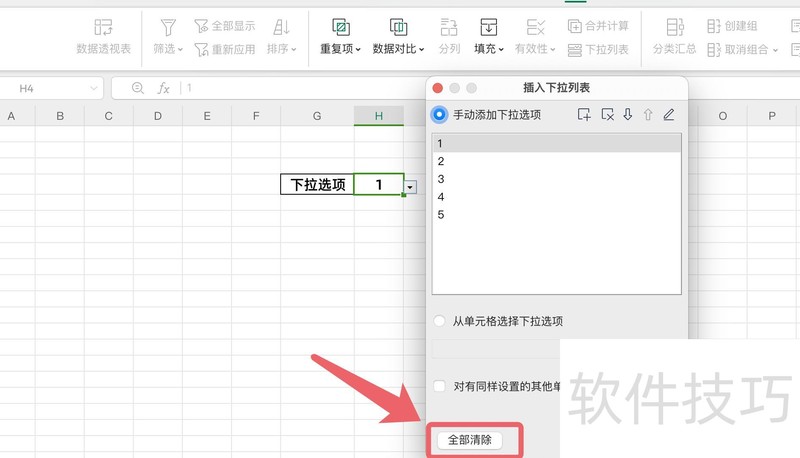This screenshot has height=458, width=800.
Task: Expand the 数据对比 dropdown arrow
Action: click(421, 49)
